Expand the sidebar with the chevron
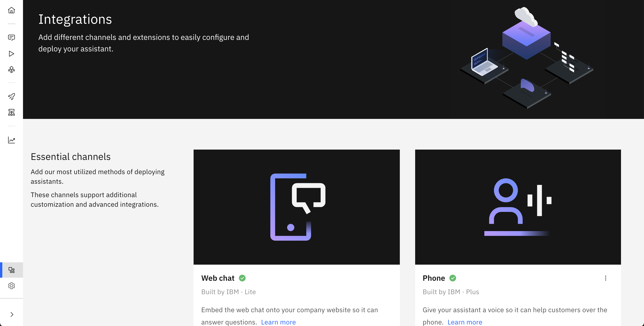644x326 pixels. click(11, 314)
